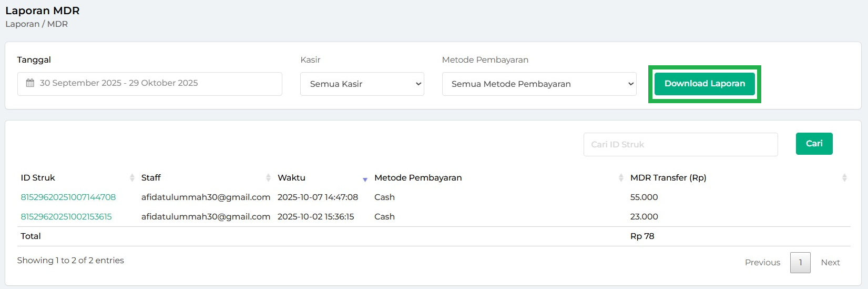Expand Semua Metode Pembayaran dropdown

pos(539,84)
